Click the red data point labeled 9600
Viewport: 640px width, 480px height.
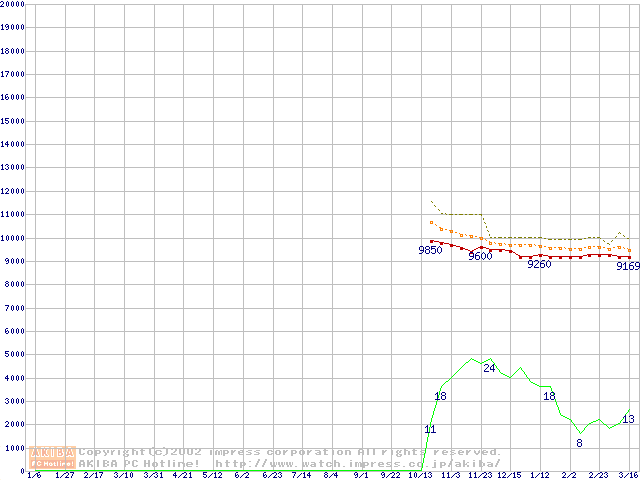click(482, 247)
